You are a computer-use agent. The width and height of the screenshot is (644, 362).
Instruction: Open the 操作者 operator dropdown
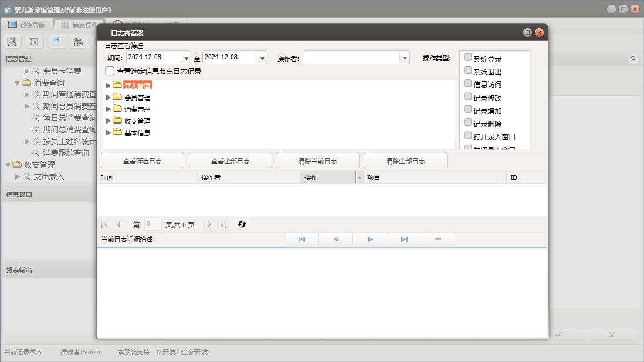pyautogui.click(x=404, y=58)
